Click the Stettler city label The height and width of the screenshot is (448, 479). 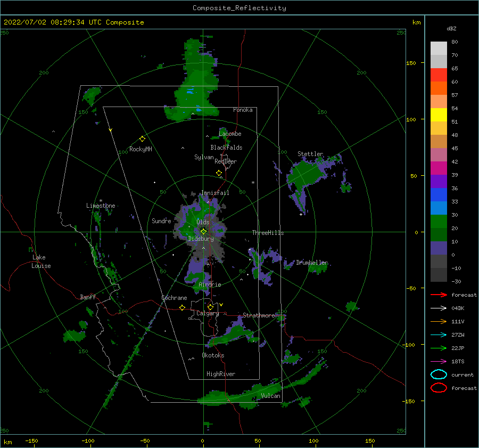(x=310, y=154)
